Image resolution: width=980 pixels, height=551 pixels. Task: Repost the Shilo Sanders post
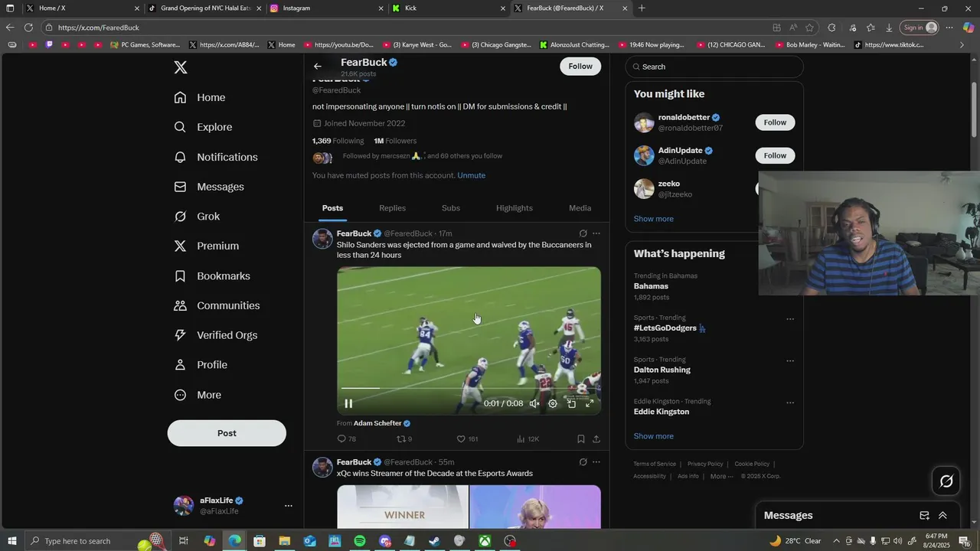click(404, 439)
